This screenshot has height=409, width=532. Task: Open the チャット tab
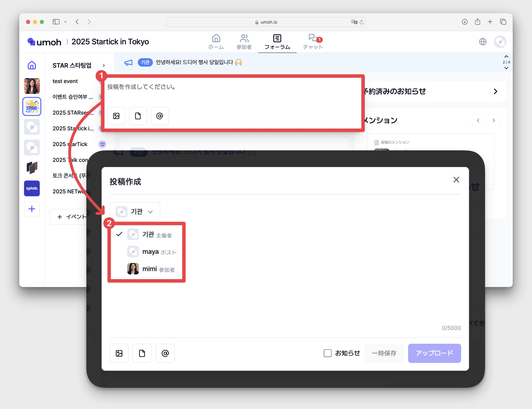(313, 42)
